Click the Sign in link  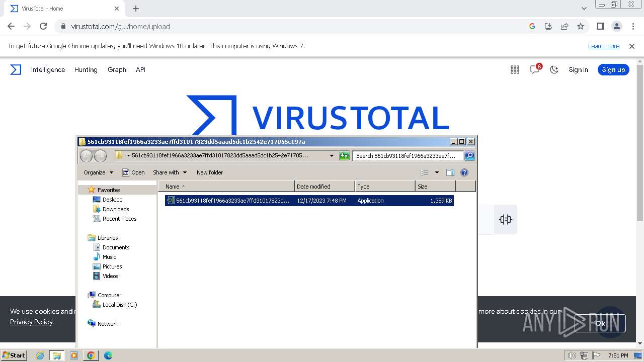point(578,70)
